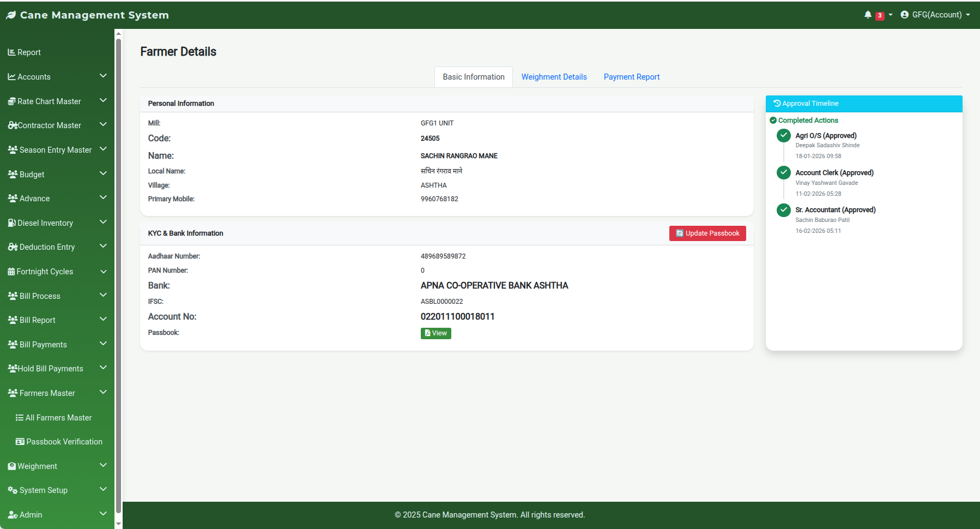Expand the Fortnight Cycles chevron
Image resolution: width=980 pixels, height=529 pixels.
click(x=103, y=271)
